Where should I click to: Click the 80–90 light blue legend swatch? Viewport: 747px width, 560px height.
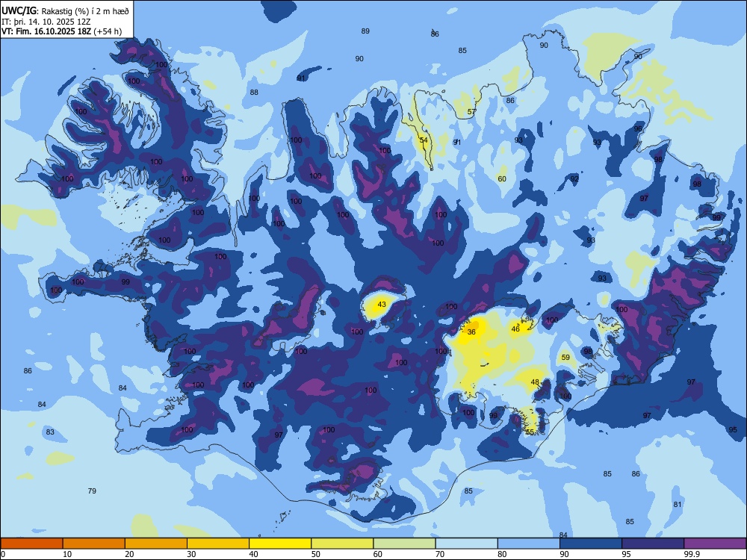pyautogui.click(x=529, y=544)
